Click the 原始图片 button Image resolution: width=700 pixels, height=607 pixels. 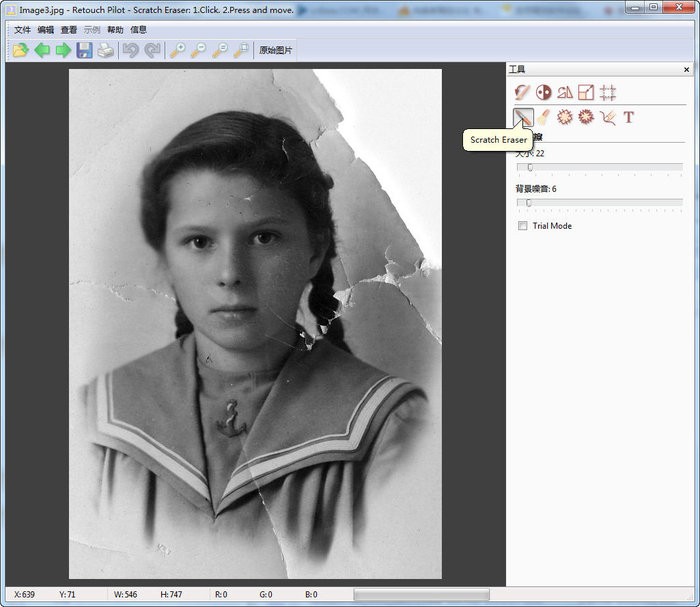coord(275,50)
